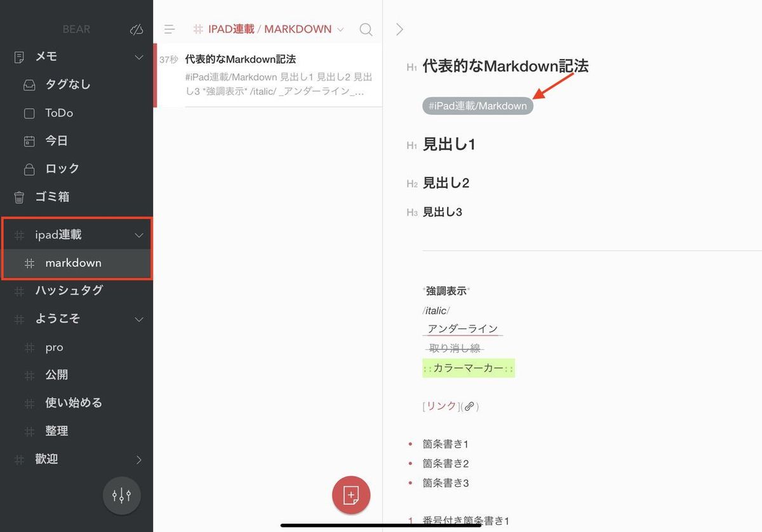The image size is (762, 532).
Task: Click the hash icon beside 使い始める
Action: coord(29,403)
